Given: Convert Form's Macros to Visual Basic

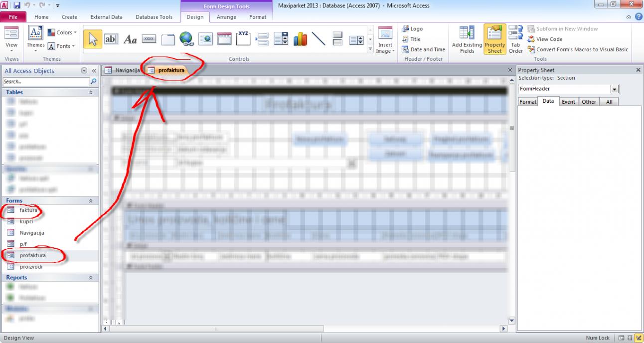Looking at the screenshot, I should (x=578, y=49).
